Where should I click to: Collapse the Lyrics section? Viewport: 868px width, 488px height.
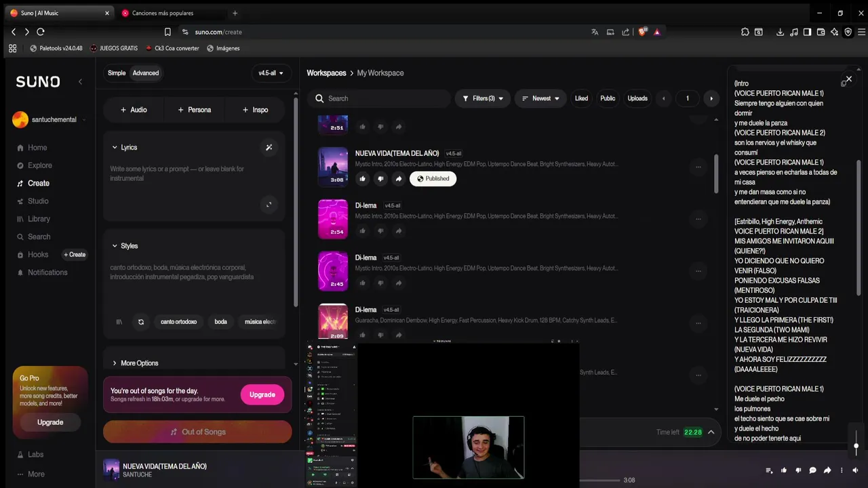click(x=125, y=148)
